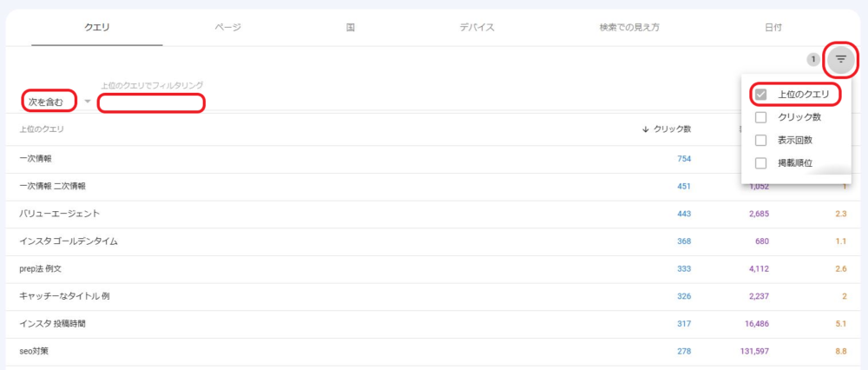Select the クエリ tab

click(96, 27)
